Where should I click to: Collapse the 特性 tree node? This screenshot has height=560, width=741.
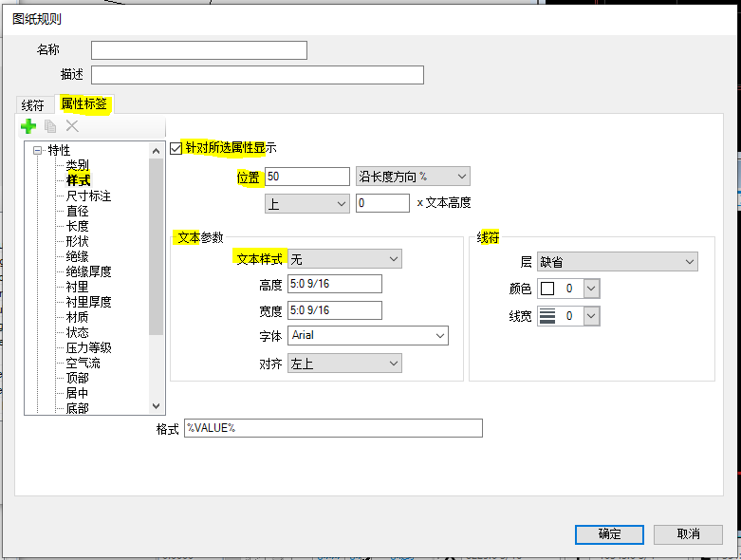click(37, 151)
